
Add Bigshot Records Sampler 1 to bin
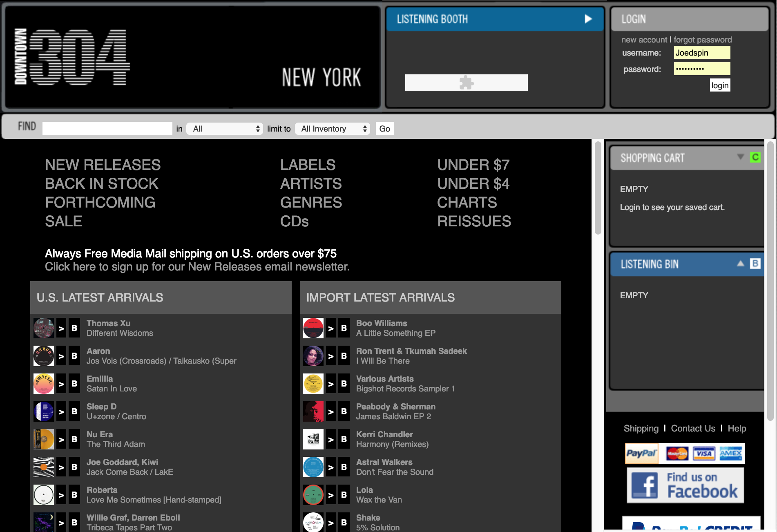pos(344,384)
